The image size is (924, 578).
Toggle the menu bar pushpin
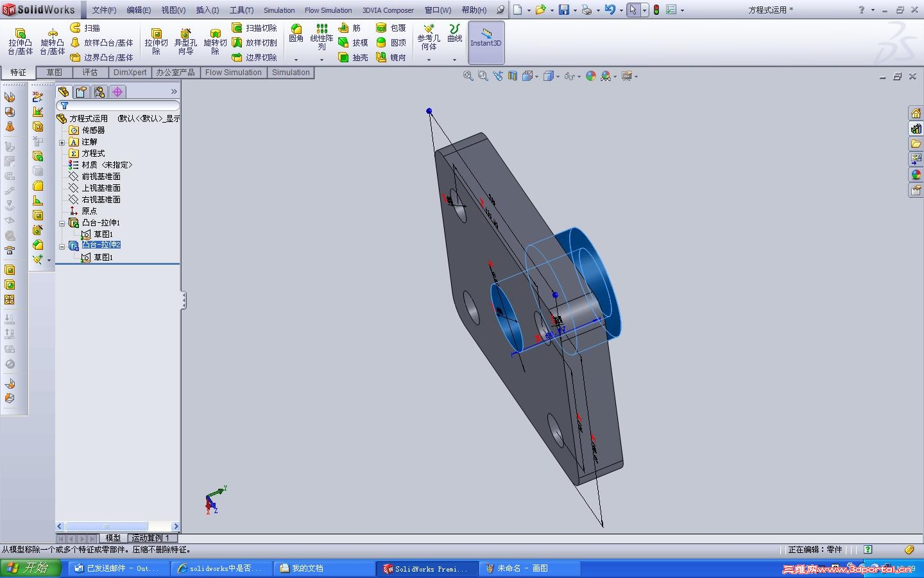coord(501,10)
